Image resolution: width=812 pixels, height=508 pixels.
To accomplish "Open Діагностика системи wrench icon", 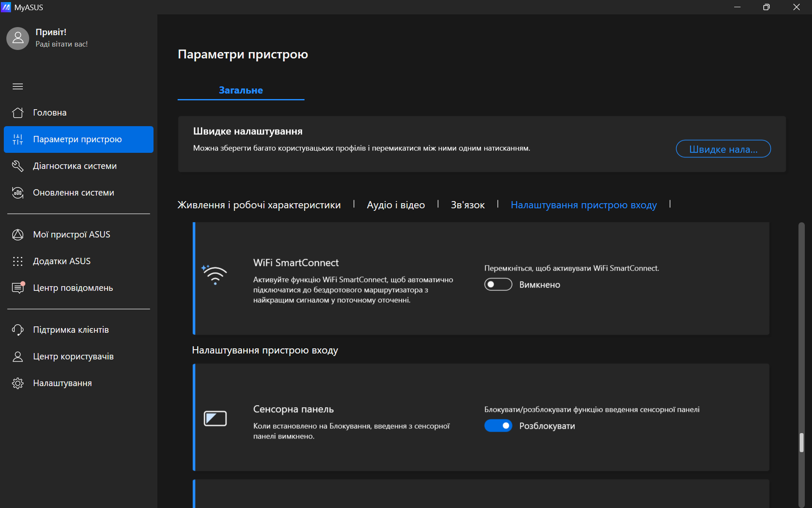I will tap(18, 166).
